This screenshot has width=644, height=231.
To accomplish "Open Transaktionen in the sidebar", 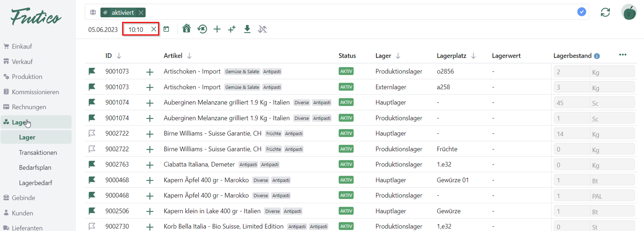I will [x=38, y=153].
